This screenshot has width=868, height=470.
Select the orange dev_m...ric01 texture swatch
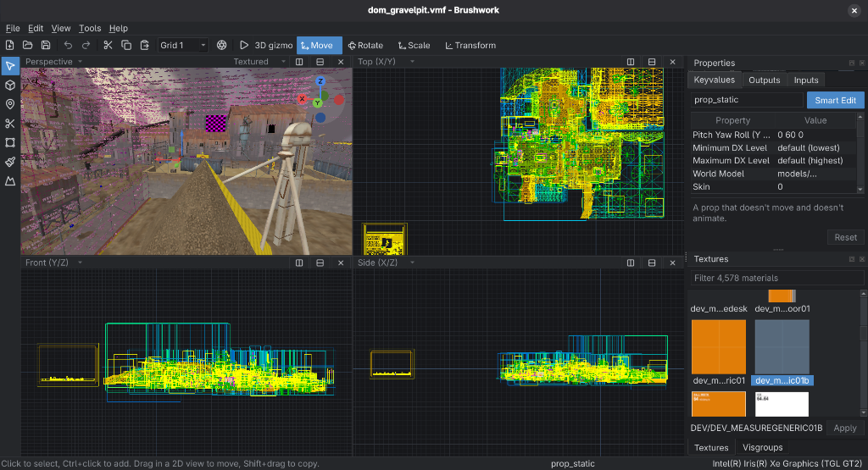tap(719, 347)
